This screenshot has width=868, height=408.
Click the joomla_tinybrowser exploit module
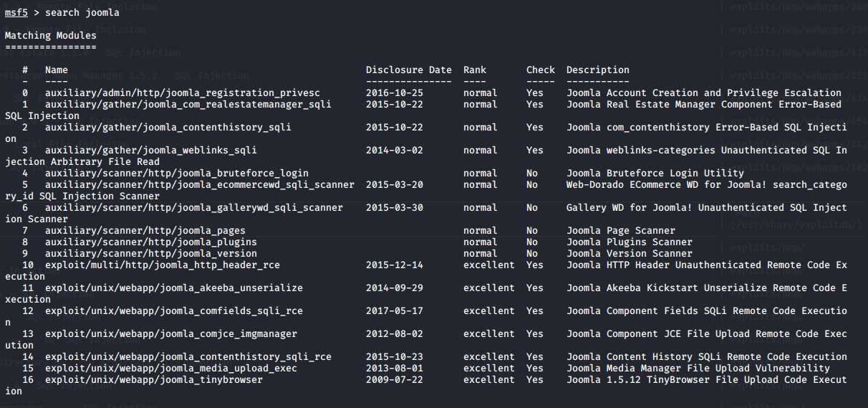click(x=153, y=379)
